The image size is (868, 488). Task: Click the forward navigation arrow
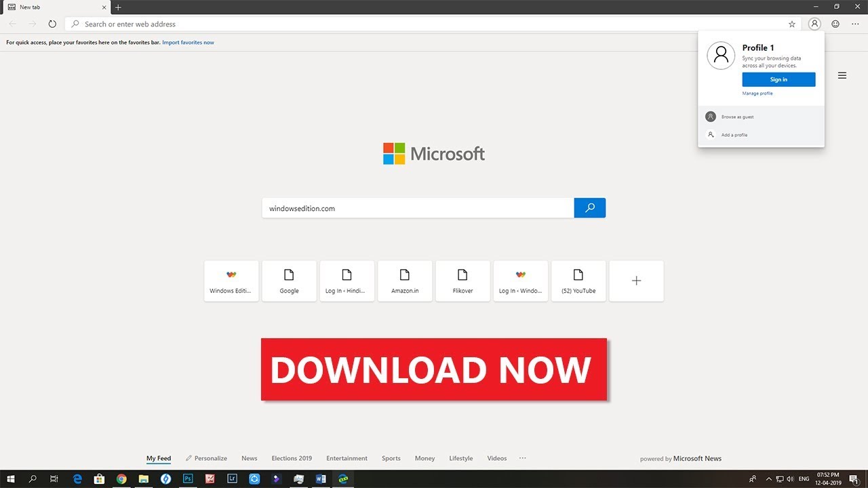click(33, 24)
